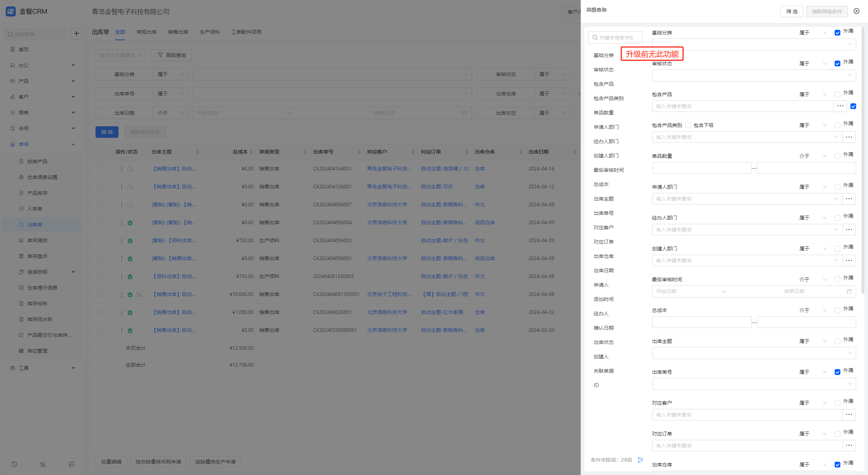Click the 筛选 button in panel header
The width and height of the screenshot is (868, 475).
pyautogui.click(x=792, y=11)
